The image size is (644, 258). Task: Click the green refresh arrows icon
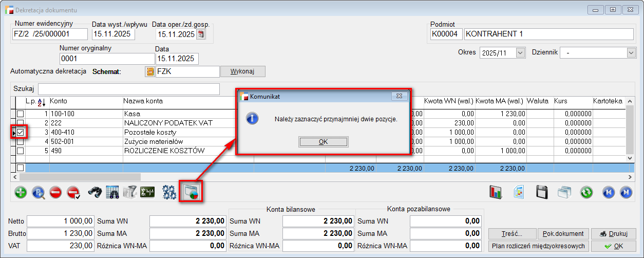pos(586,192)
